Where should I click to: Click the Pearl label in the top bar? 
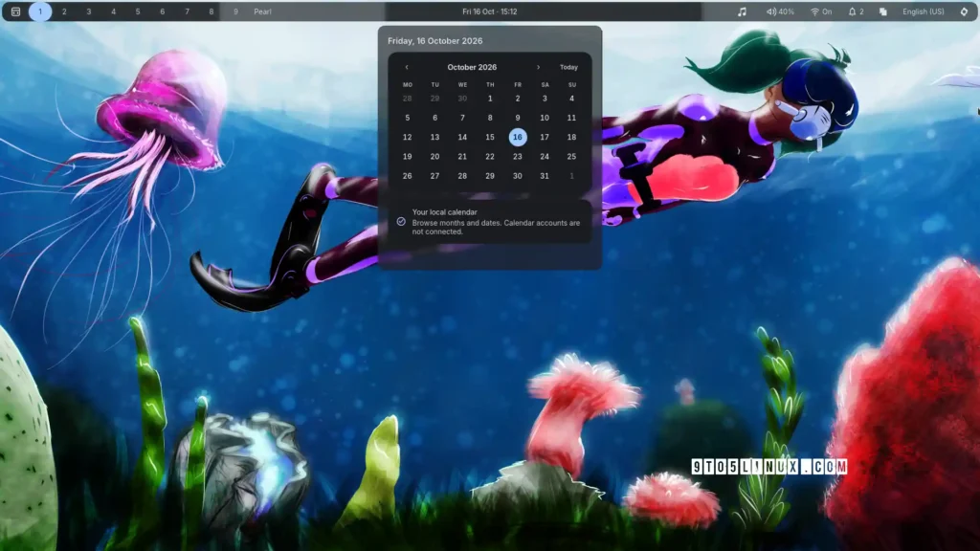262,11
